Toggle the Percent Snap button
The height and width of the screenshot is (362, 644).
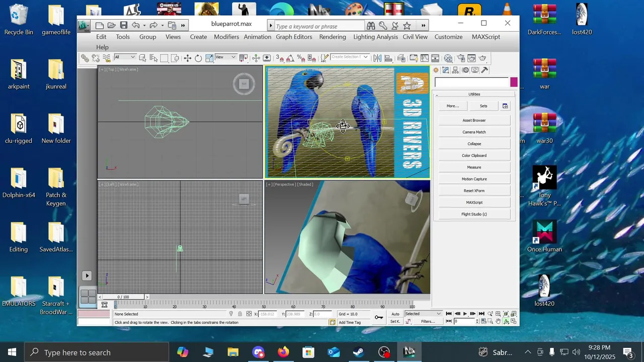301,58
